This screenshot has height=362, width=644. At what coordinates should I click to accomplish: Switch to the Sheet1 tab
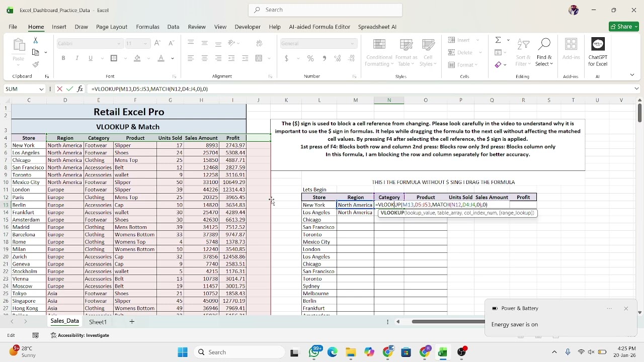[x=98, y=322]
